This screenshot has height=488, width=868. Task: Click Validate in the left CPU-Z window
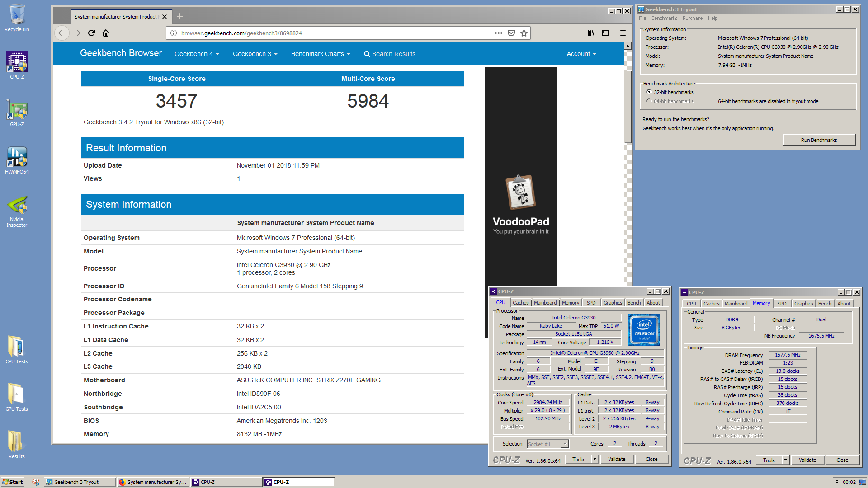[617, 459]
